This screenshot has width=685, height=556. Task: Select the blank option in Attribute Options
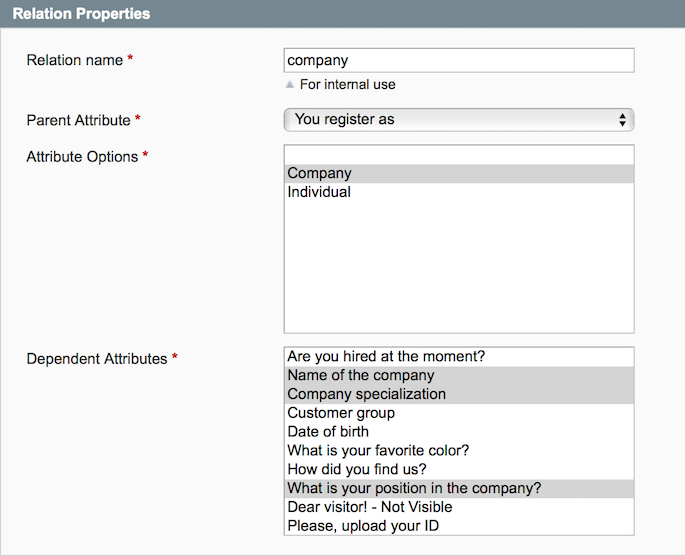click(x=459, y=155)
